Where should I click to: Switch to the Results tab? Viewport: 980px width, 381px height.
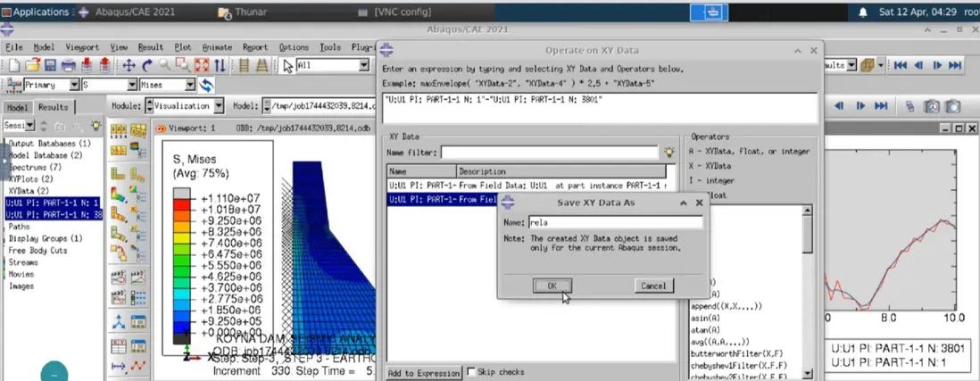(x=54, y=107)
